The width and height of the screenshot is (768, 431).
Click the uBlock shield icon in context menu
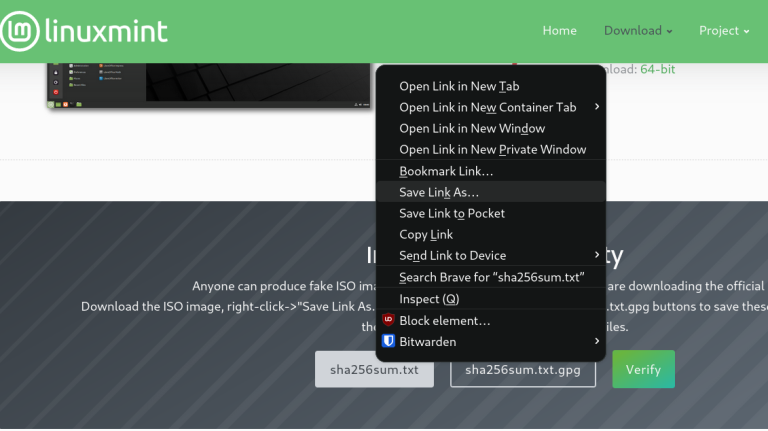(x=388, y=320)
